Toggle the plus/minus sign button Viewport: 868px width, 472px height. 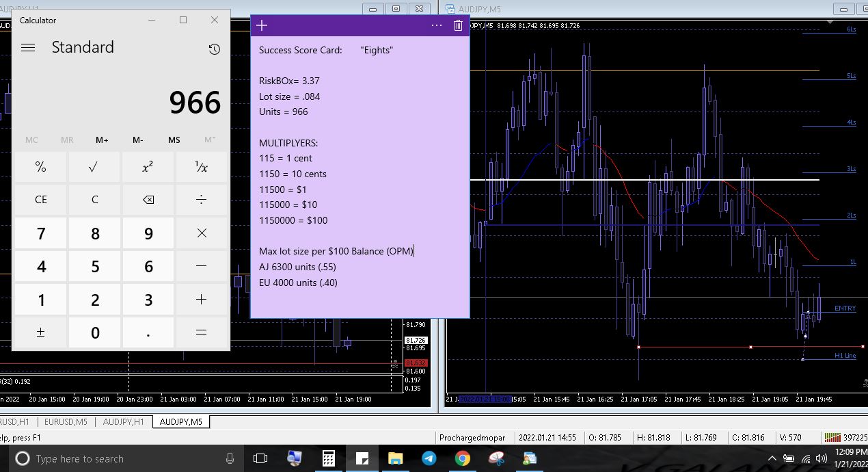(x=41, y=332)
